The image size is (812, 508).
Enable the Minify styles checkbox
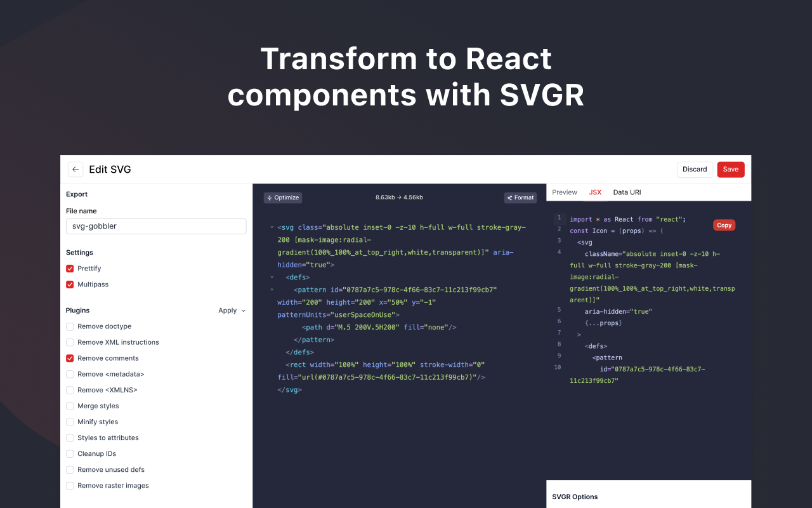tap(70, 422)
